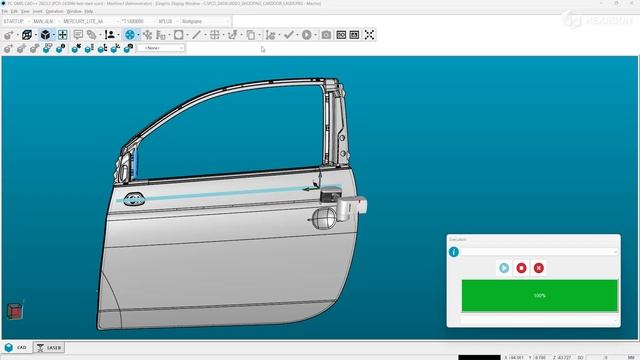The width and height of the screenshot is (640, 360).
Task: Open the File menu
Action: coord(4,11)
